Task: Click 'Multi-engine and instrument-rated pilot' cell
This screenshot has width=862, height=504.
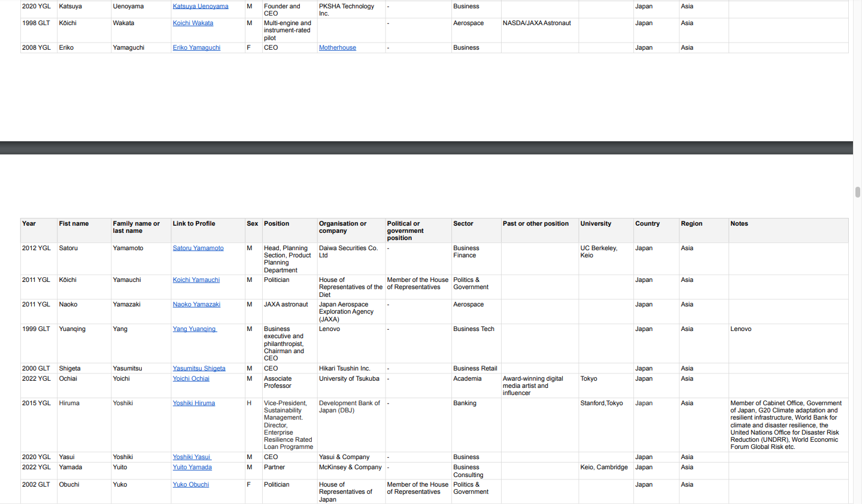Action: (x=290, y=30)
